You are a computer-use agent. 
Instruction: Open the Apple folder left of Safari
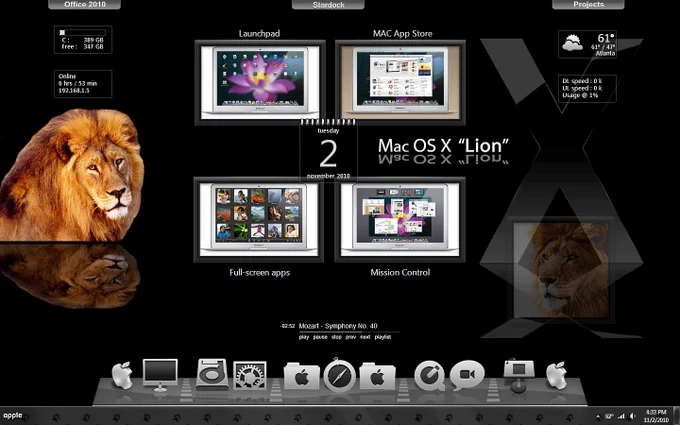pos(302,376)
